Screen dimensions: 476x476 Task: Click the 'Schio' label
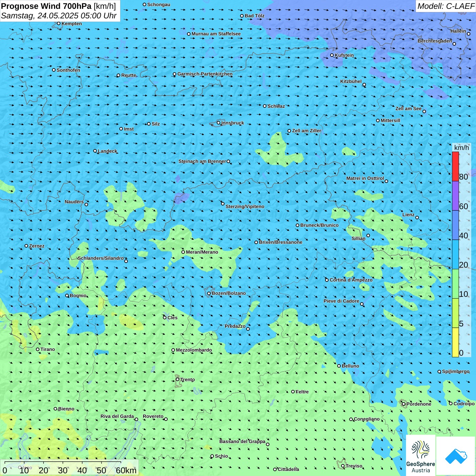(x=221, y=456)
